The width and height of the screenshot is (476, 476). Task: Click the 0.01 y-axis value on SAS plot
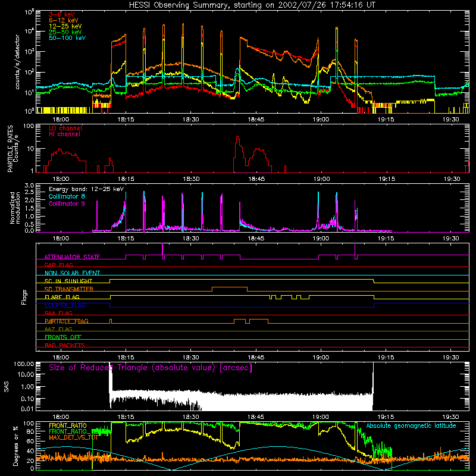click(27, 409)
